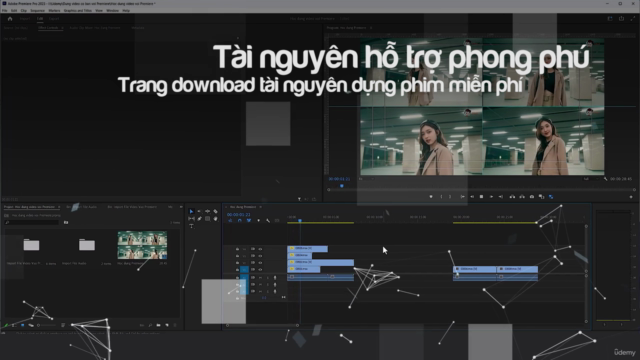Toggle lock on V4 track

237,249
